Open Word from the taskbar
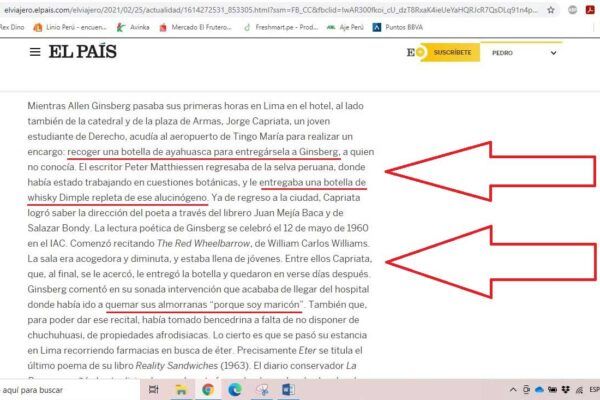This screenshot has height=400, width=600. pos(290,390)
